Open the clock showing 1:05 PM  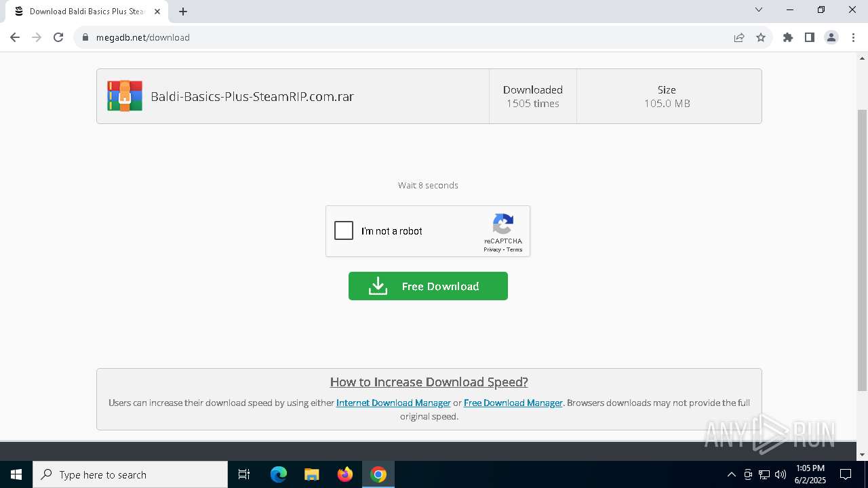point(810,474)
